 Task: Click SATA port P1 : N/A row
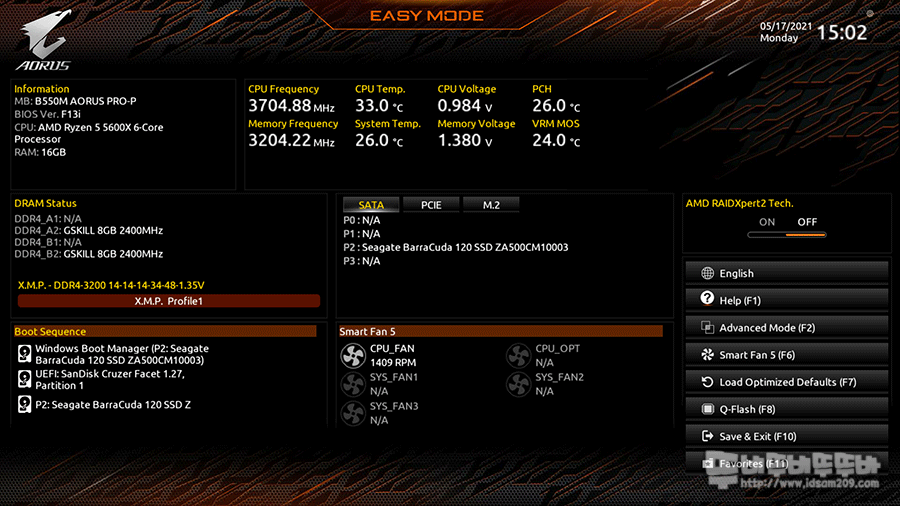(x=362, y=233)
